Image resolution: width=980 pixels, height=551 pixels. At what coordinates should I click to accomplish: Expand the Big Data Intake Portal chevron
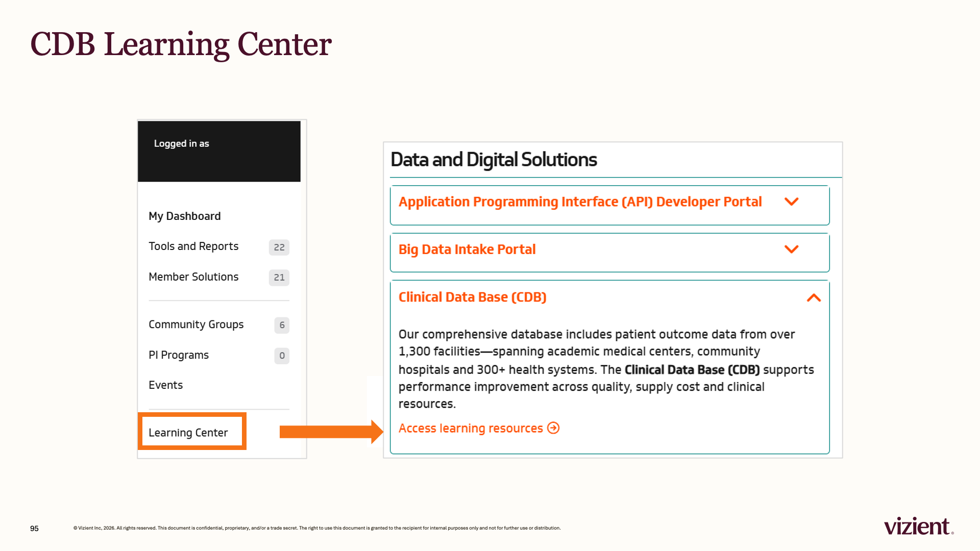point(791,249)
